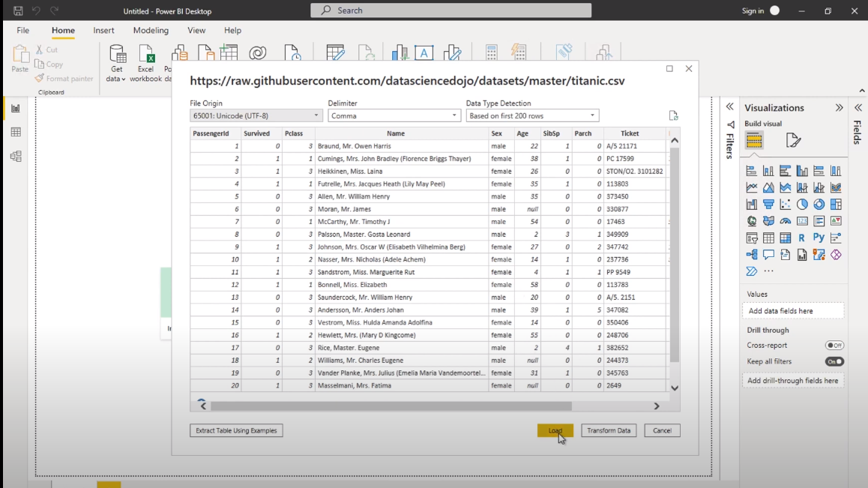The height and width of the screenshot is (488, 868).
Task: Select the clustered bar chart visual
Action: [x=785, y=171]
